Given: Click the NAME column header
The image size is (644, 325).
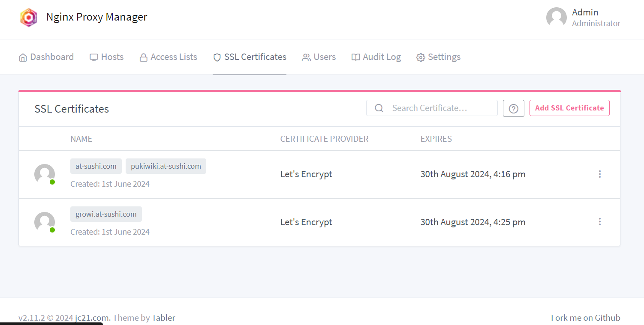Looking at the screenshot, I should (81, 139).
